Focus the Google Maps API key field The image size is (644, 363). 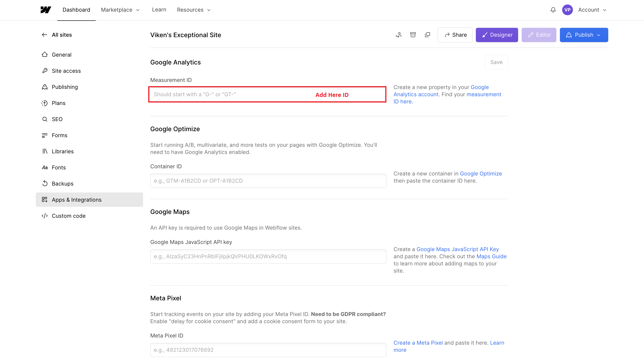pyautogui.click(x=268, y=256)
